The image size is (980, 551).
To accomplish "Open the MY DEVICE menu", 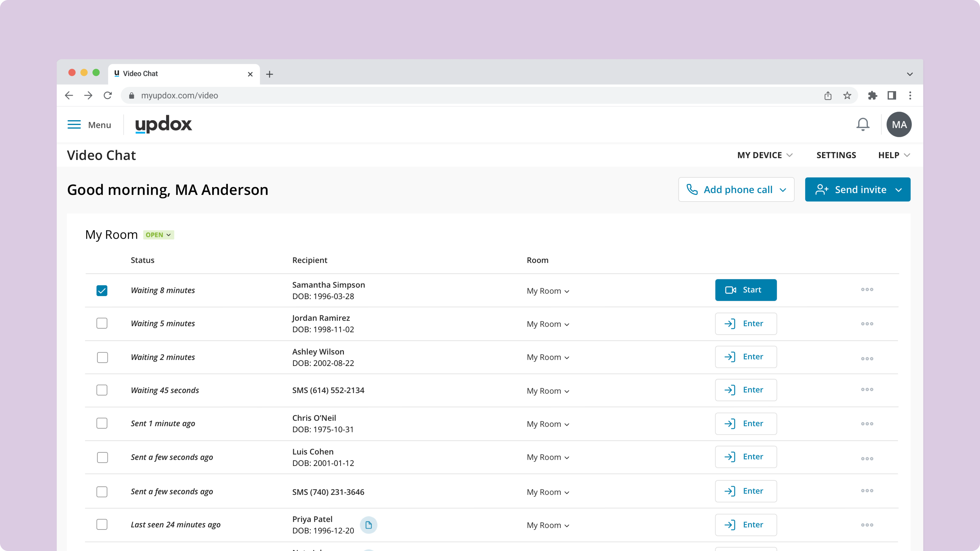I will (765, 155).
